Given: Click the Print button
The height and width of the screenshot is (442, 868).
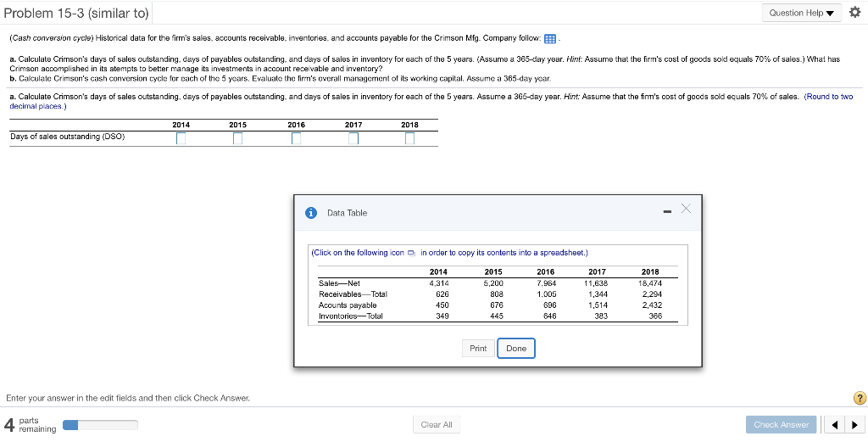Looking at the screenshot, I should (478, 349).
